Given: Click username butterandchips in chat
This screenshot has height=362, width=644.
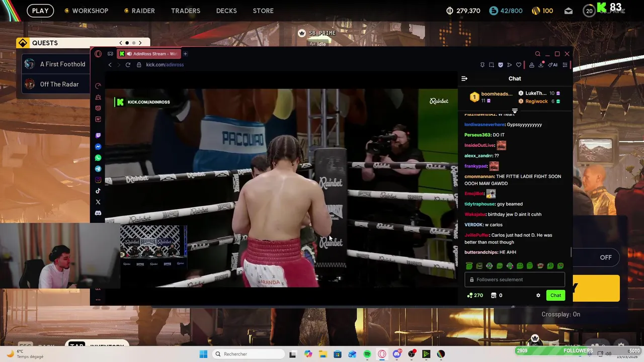Looking at the screenshot, I should pyautogui.click(x=481, y=252).
